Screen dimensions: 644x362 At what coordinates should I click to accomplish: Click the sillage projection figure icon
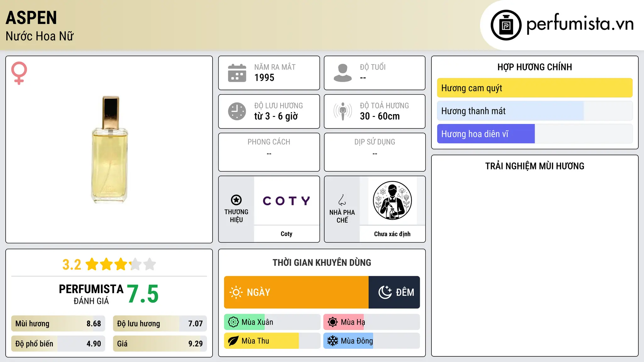pos(343,111)
